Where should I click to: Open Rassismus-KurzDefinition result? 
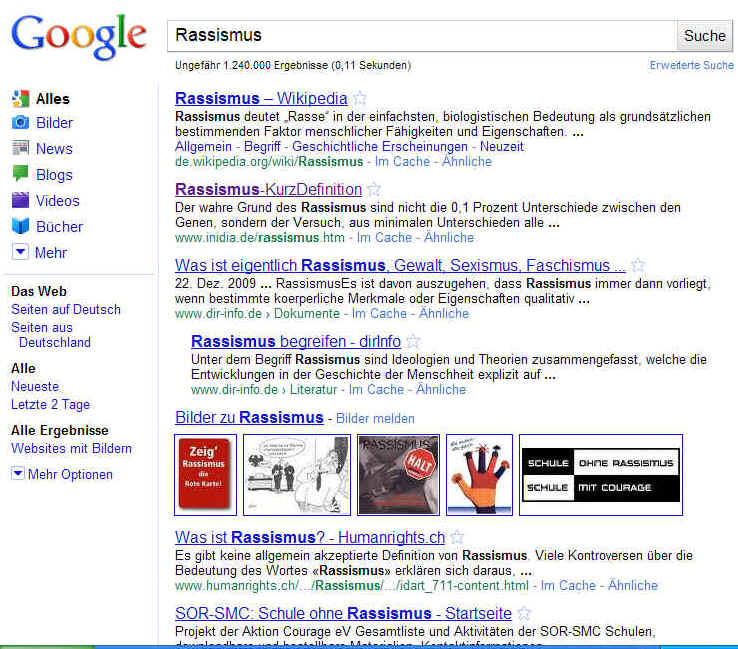pyautogui.click(x=268, y=190)
